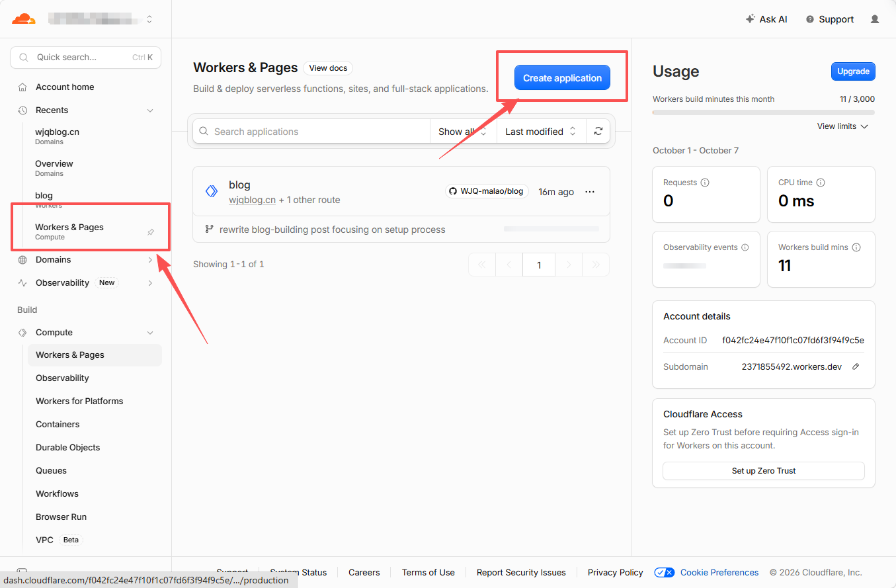
Task: Click the Ask AI sparkle button
Action: coord(766,19)
